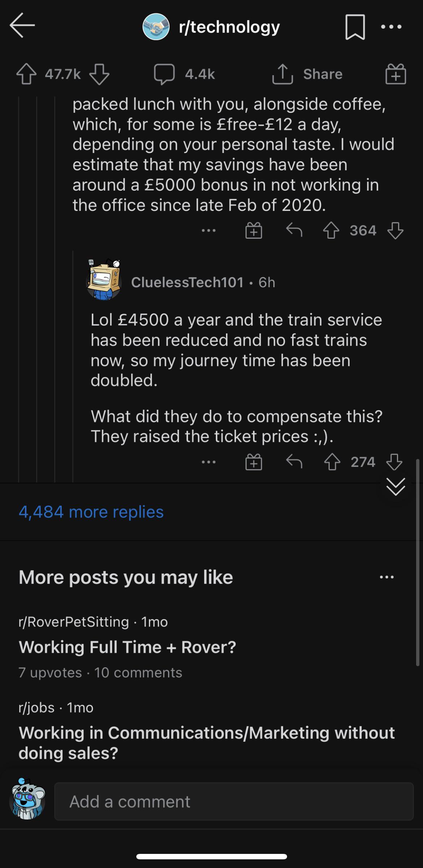
Task: Upvote the post from r/technology
Action: pyautogui.click(x=26, y=74)
